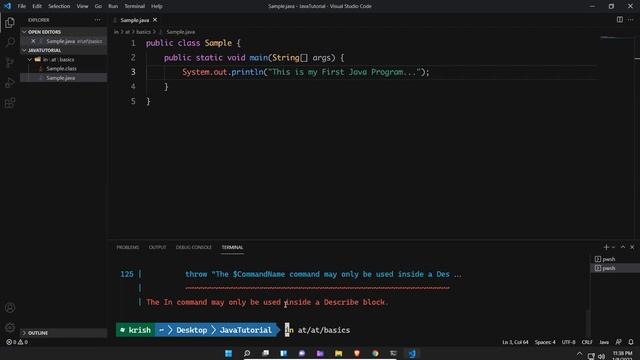Viewport: 640px width, 360px height.
Task: Click the notifications bell in status bar
Action: tap(631, 342)
